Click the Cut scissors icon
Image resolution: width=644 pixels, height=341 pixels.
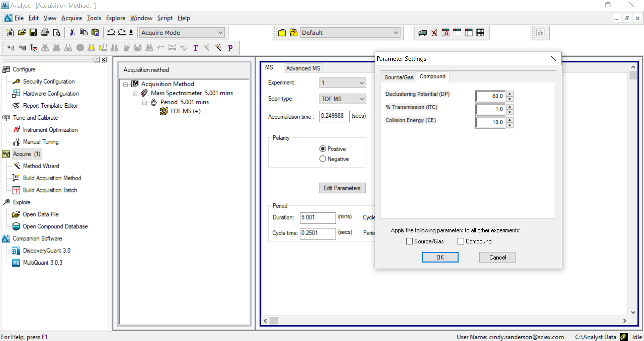pyautogui.click(x=72, y=33)
